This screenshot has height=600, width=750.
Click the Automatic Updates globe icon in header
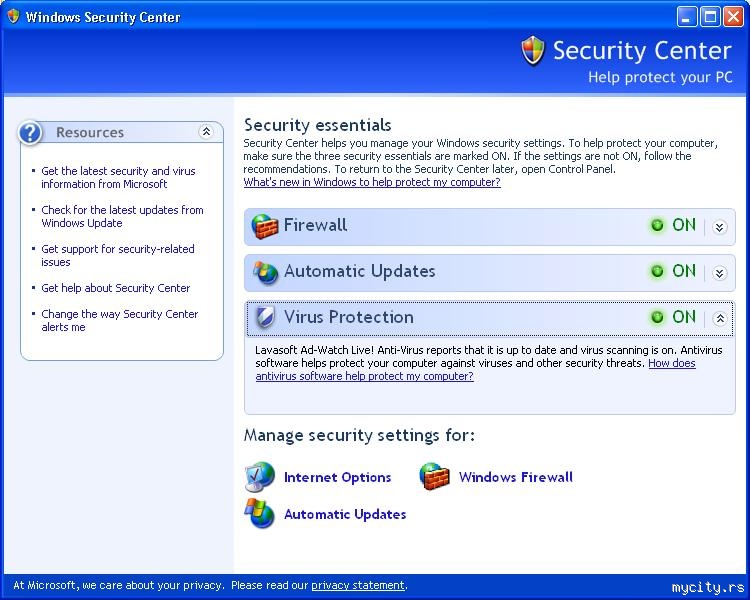265,272
